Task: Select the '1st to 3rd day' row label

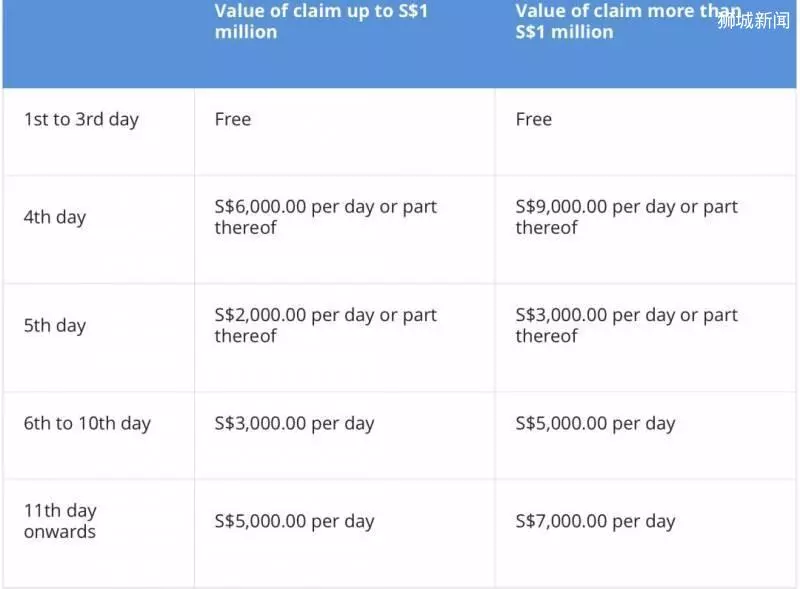Action: pyautogui.click(x=81, y=119)
